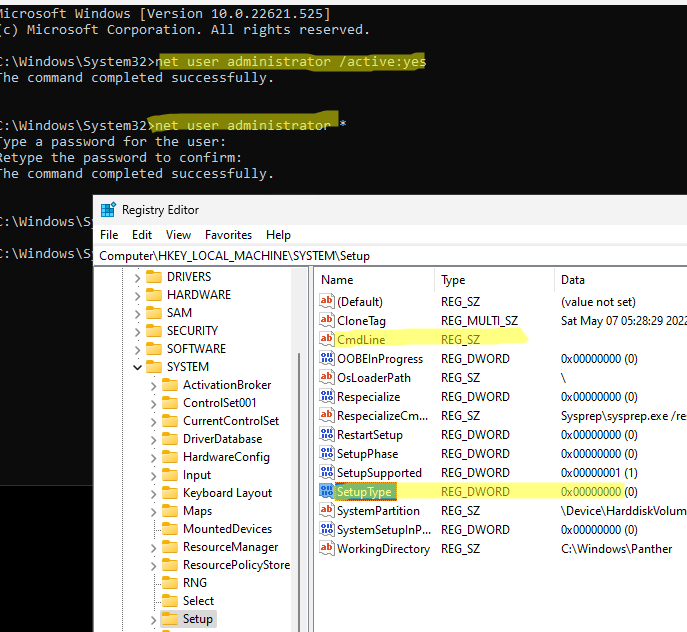
Task: Expand the SOFTWARE key
Action: point(137,350)
